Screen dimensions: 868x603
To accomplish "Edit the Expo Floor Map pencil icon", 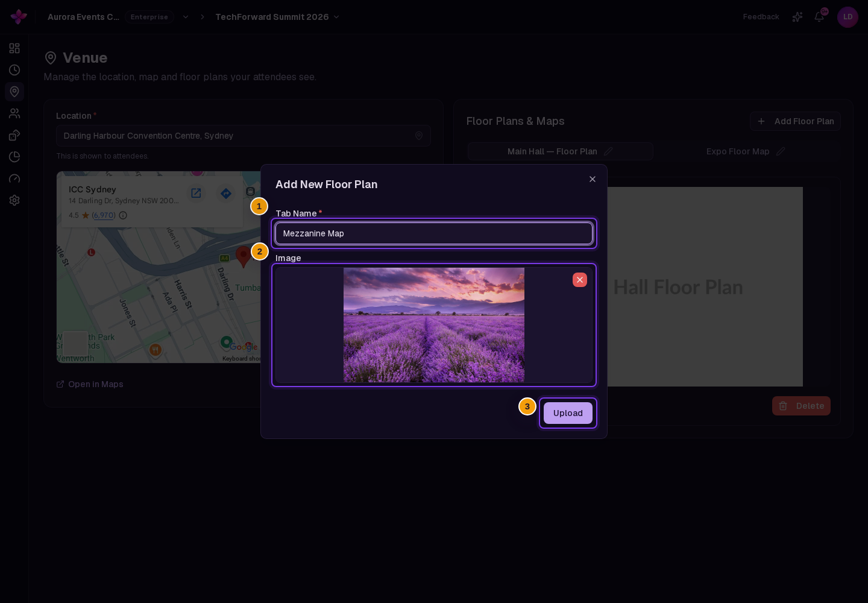I will pyautogui.click(x=781, y=151).
